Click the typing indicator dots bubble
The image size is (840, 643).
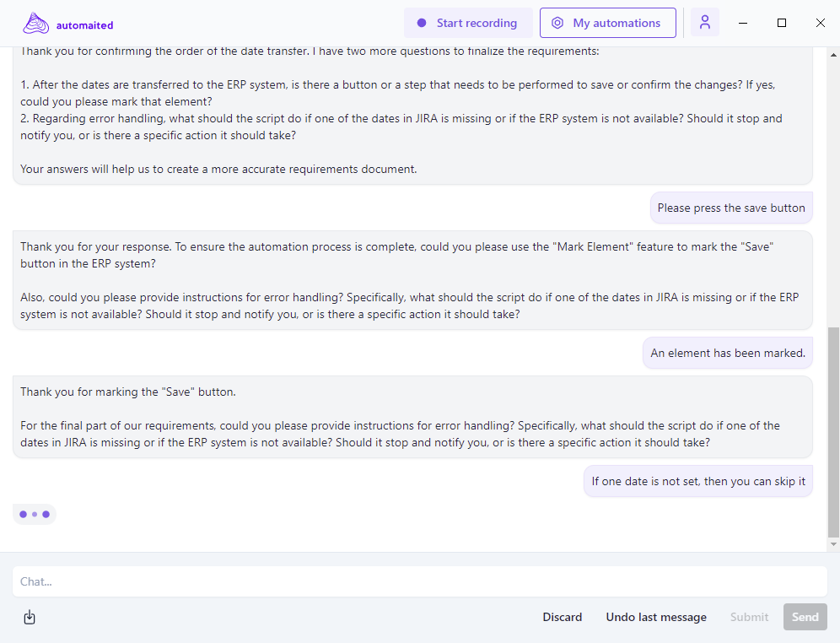[x=35, y=514]
